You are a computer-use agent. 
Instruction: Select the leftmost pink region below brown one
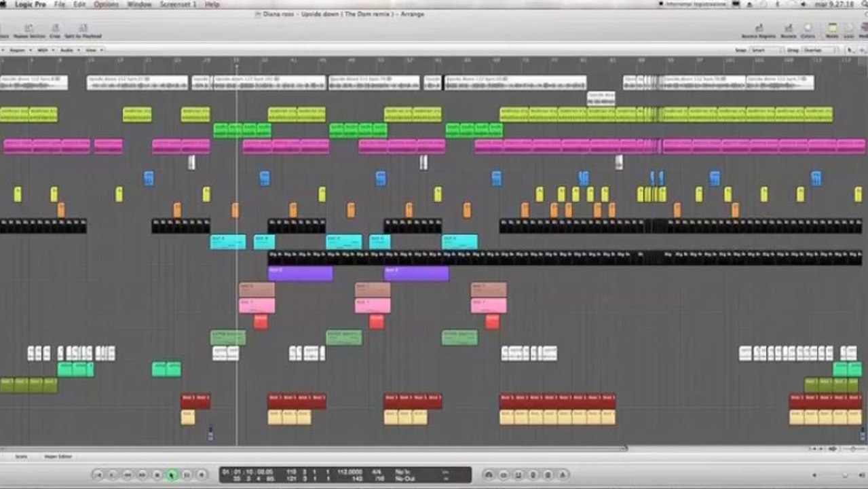tap(257, 306)
